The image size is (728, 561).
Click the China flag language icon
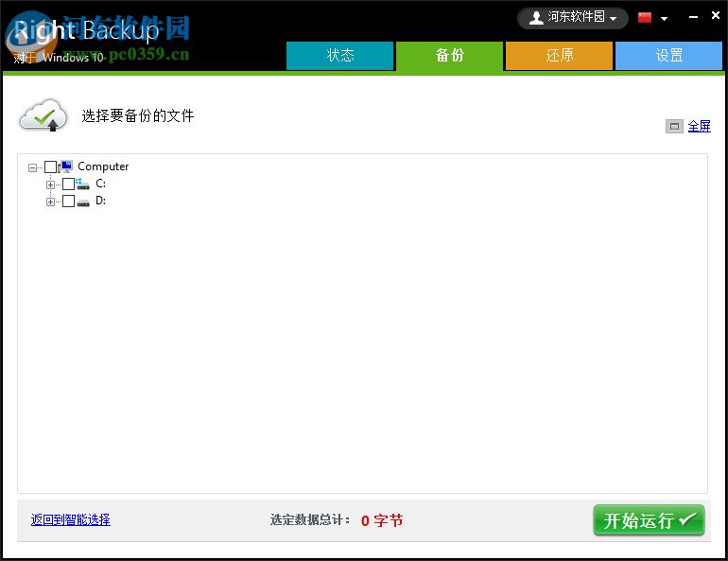(x=645, y=18)
